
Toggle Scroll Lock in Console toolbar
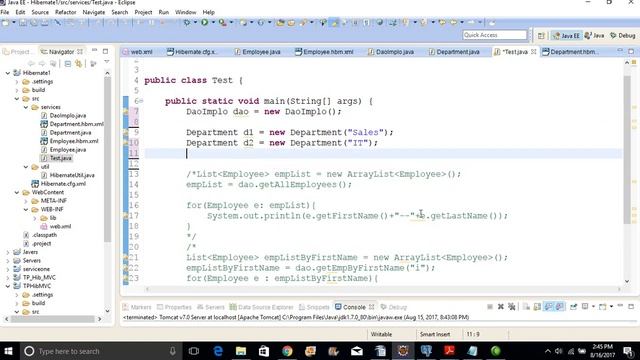[x=537, y=307]
